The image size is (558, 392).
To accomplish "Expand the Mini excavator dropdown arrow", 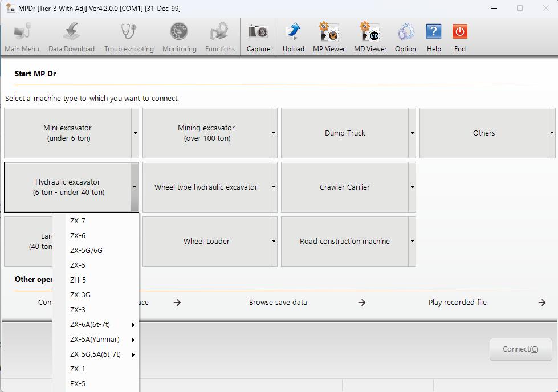I will click(135, 133).
